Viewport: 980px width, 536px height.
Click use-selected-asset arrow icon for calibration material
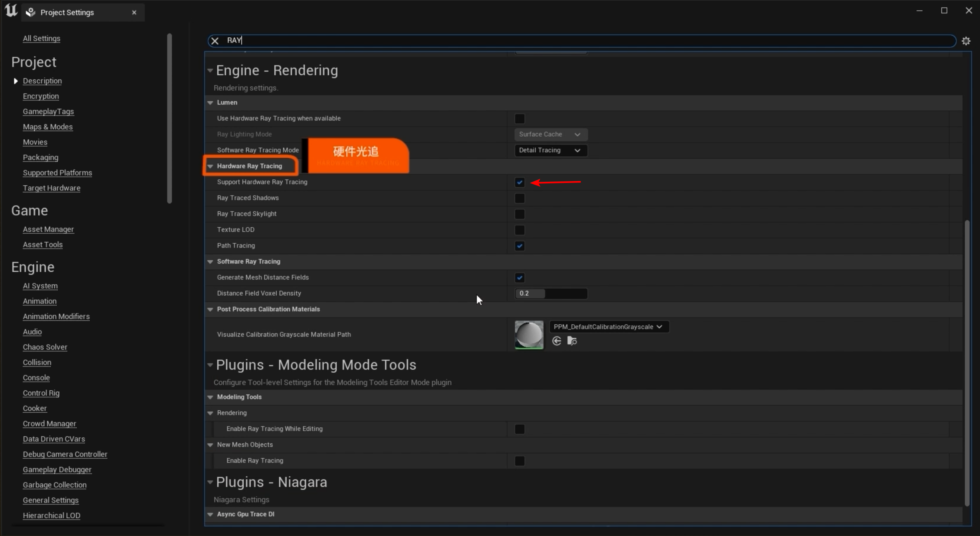click(557, 341)
